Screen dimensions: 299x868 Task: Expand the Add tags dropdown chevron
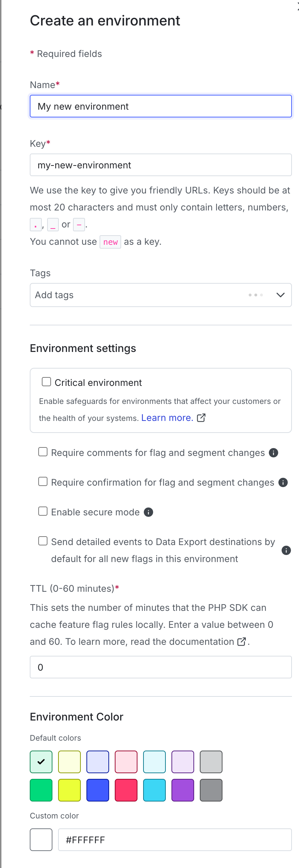(281, 295)
